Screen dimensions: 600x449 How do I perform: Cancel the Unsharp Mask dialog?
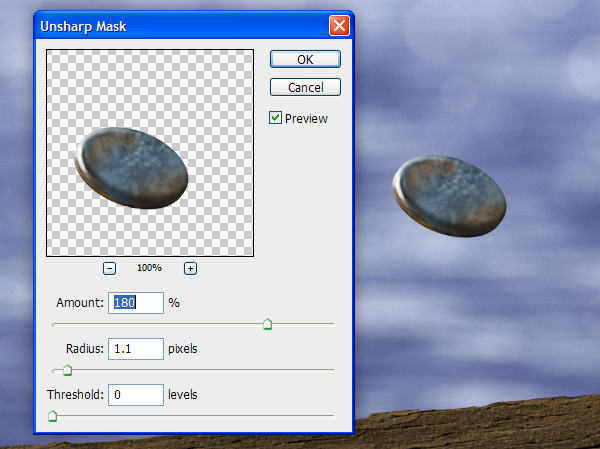pyautogui.click(x=305, y=87)
